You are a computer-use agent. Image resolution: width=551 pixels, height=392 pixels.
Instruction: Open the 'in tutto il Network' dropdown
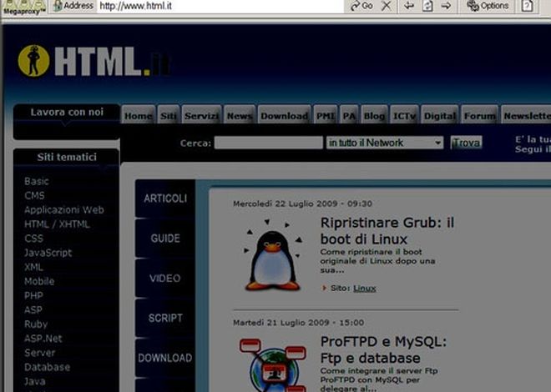pos(384,143)
